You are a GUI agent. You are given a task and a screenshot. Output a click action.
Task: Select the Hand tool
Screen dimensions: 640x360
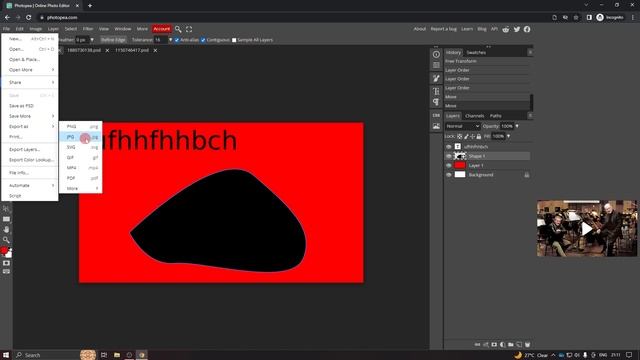[6, 229]
